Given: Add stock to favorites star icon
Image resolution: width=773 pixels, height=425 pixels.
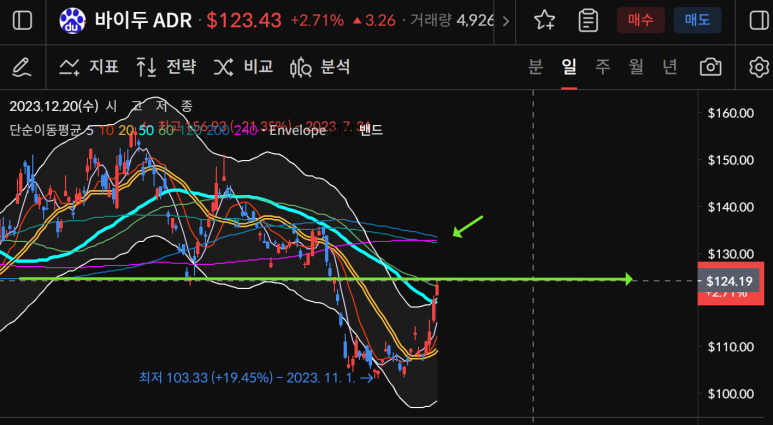Looking at the screenshot, I should tap(544, 21).
